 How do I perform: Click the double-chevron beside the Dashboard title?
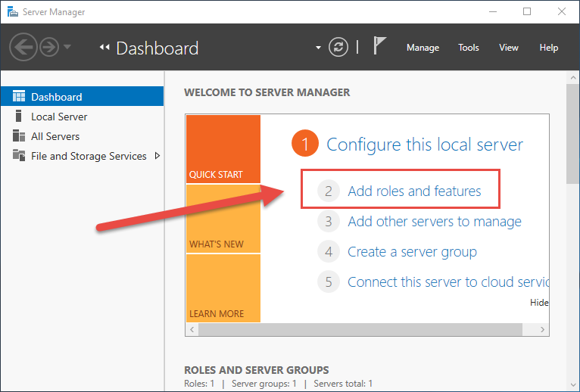[x=104, y=47]
